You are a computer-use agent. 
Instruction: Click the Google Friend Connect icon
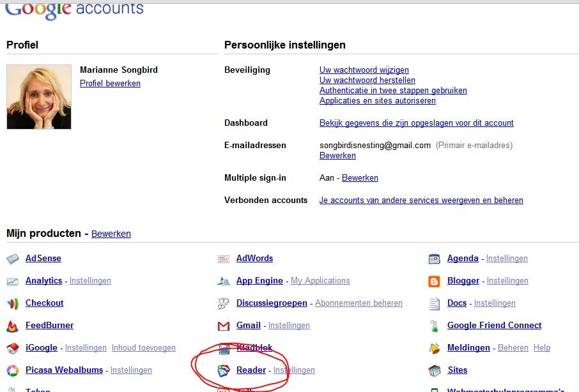click(x=435, y=326)
